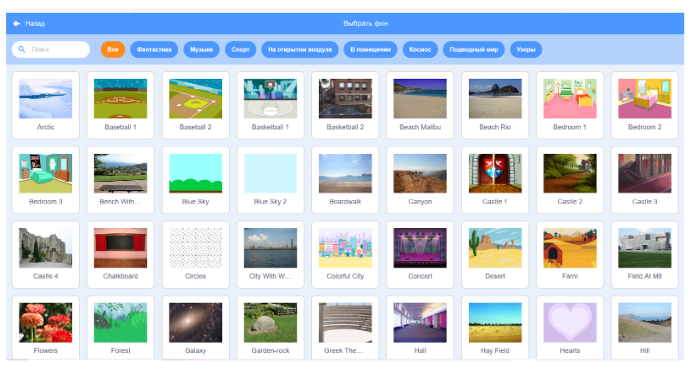Select the Все category filter
Image resolution: width=696 pixels, height=383 pixels.
click(113, 49)
